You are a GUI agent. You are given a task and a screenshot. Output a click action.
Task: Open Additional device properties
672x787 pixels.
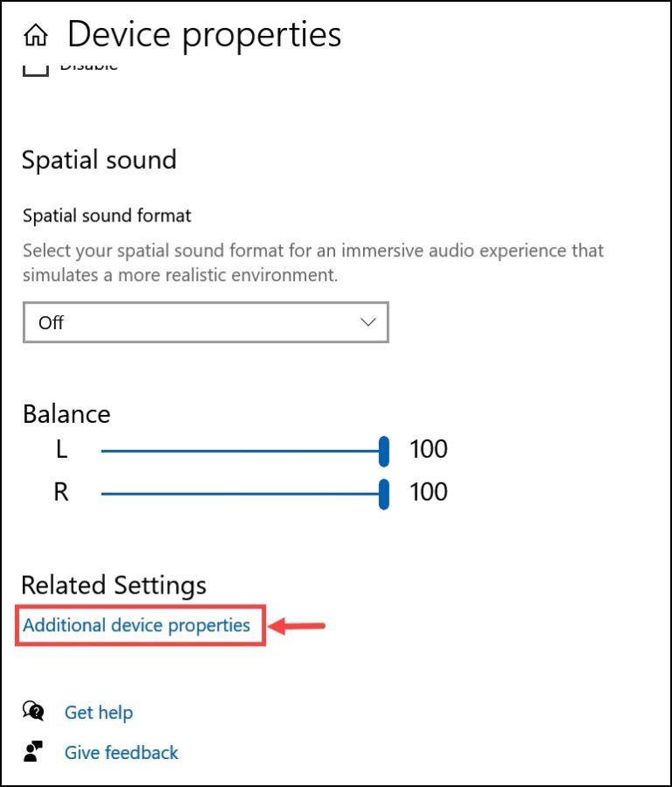[x=139, y=625]
